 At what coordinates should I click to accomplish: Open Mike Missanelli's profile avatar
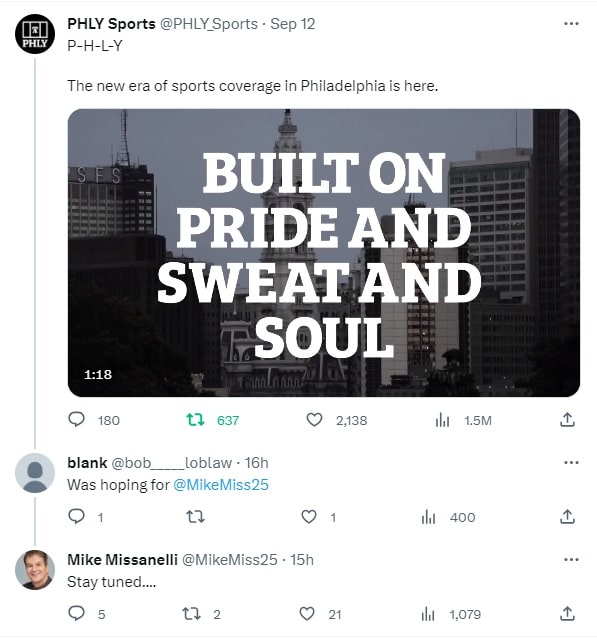tap(35, 570)
